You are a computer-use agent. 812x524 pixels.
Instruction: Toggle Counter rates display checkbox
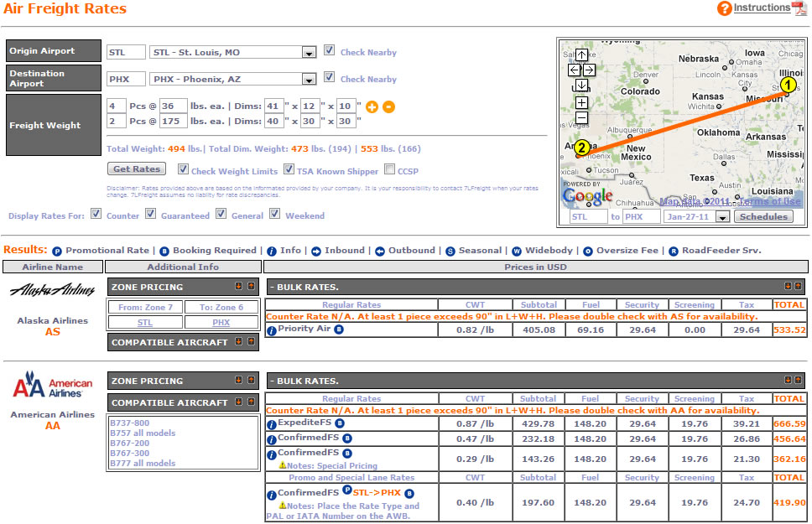coord(96,213)
